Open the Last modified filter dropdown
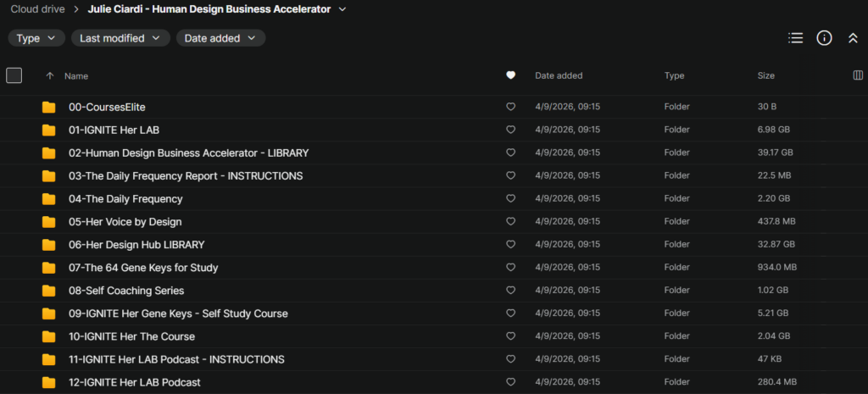Screen dimensions: 868x394 tap(120, 38)
